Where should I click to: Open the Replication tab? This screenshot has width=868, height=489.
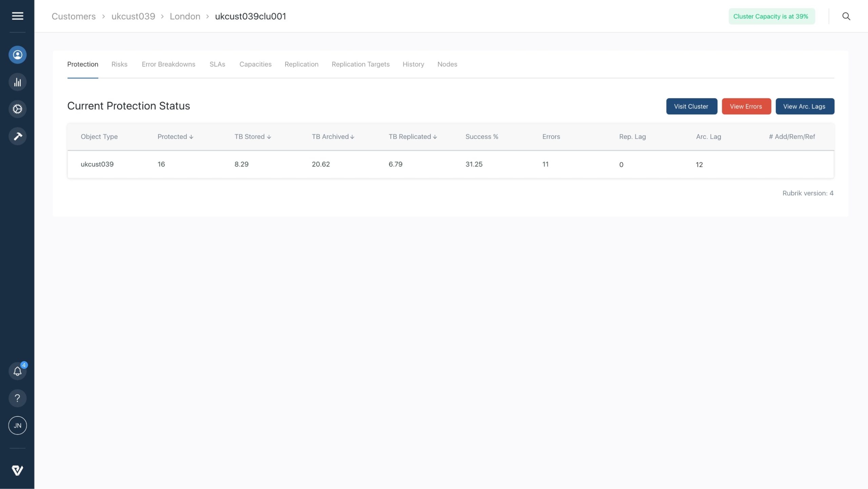pyautogui.click(x=301, y=64)
